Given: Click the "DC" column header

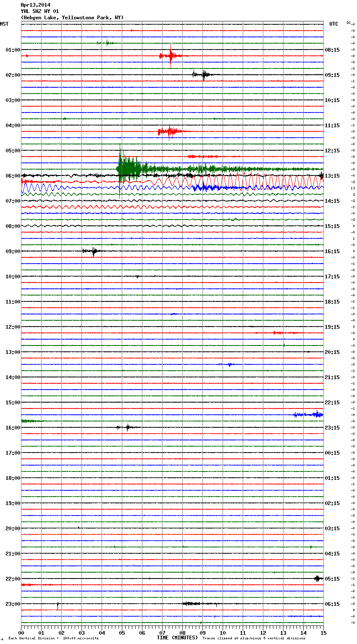Looking at the screenshot, I should click(349, 23).
